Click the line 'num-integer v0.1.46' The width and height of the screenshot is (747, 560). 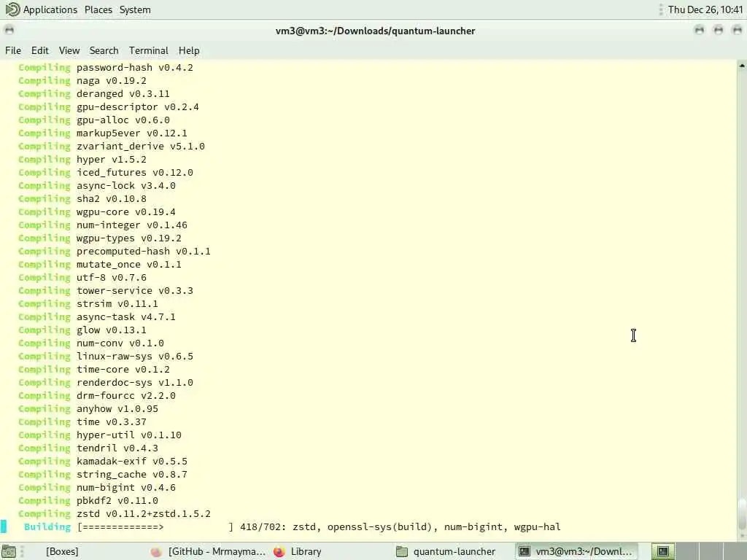(132, 225)
